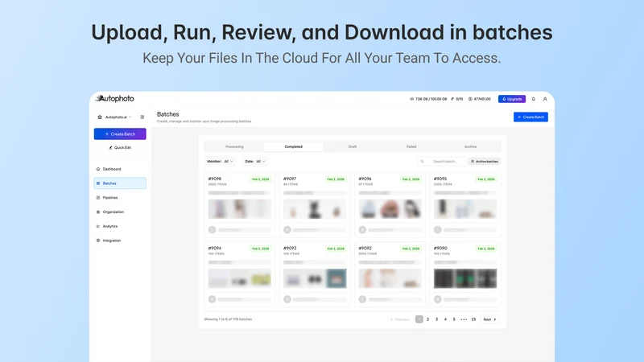Viewport: 644px width, 362px height.
Task: Open batch #9094 thumbnail
Action: [x=239, y=278]
